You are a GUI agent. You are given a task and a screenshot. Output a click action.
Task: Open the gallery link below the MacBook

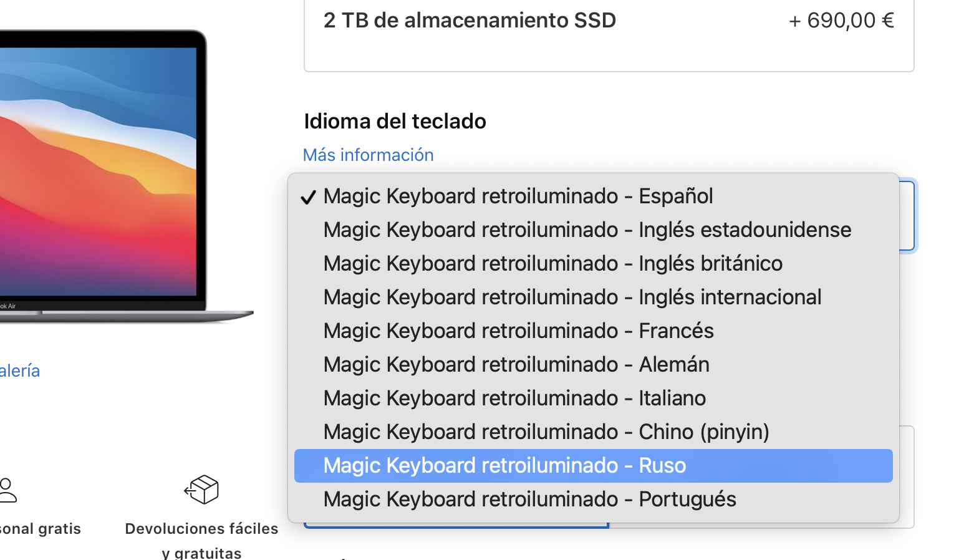(x=20, y=371)
